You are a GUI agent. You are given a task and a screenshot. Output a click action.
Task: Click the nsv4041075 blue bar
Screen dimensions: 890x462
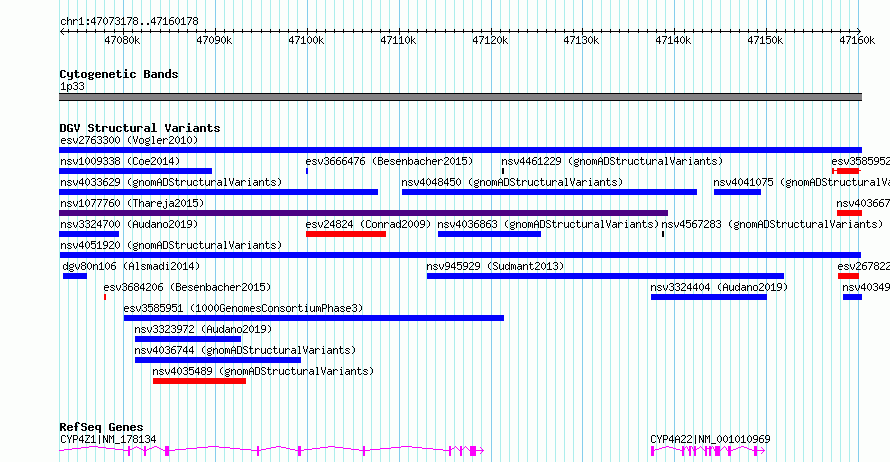(737, 192)
